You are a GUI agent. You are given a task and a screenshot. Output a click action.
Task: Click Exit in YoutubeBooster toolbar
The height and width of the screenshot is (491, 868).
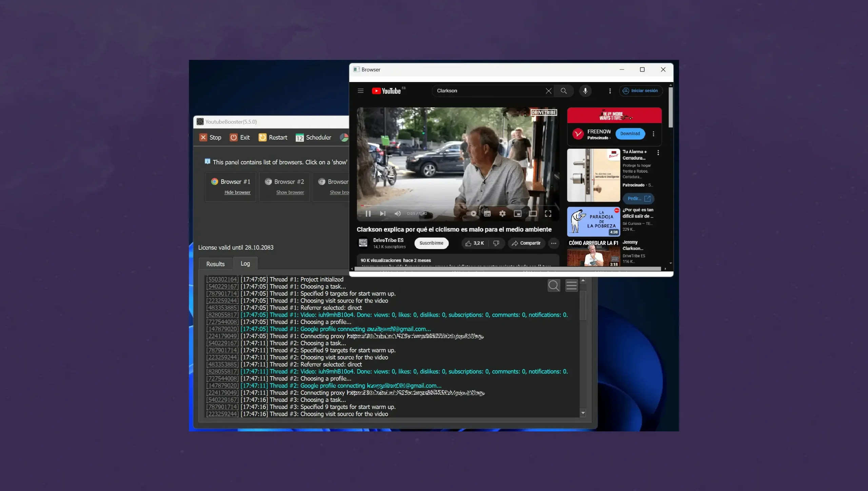click(x=240, y=137)
